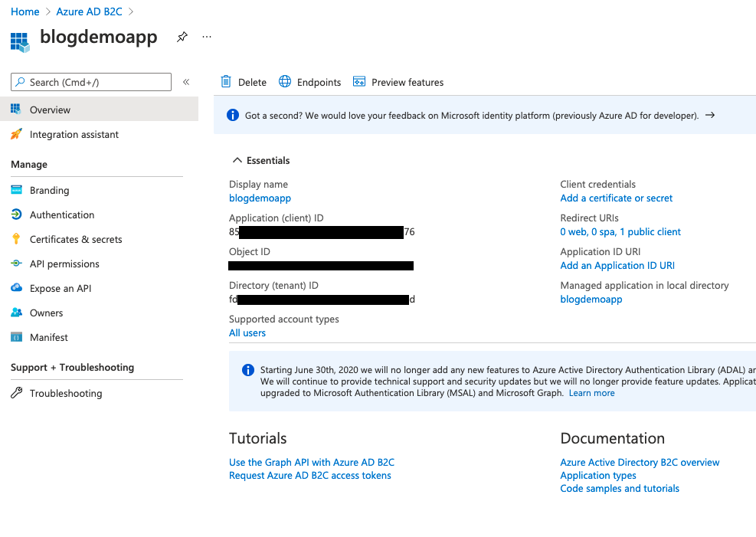Click the Endpoints globe icon
756x537 pixels.
[x=285, y=81]
